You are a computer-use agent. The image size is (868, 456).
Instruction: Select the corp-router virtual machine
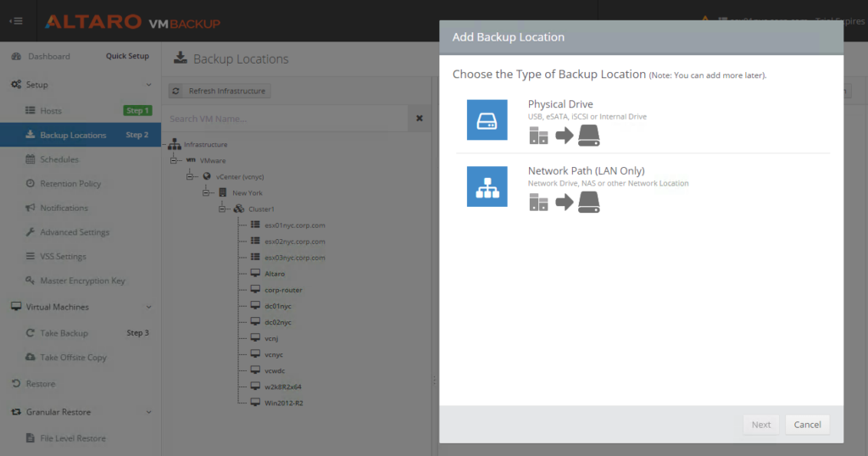283,290
